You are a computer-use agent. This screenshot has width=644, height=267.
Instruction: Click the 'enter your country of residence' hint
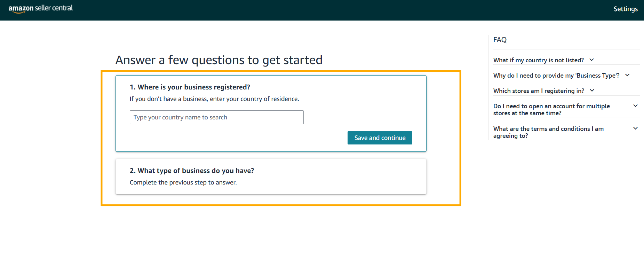pyautogui.click(x=214, y=99)
